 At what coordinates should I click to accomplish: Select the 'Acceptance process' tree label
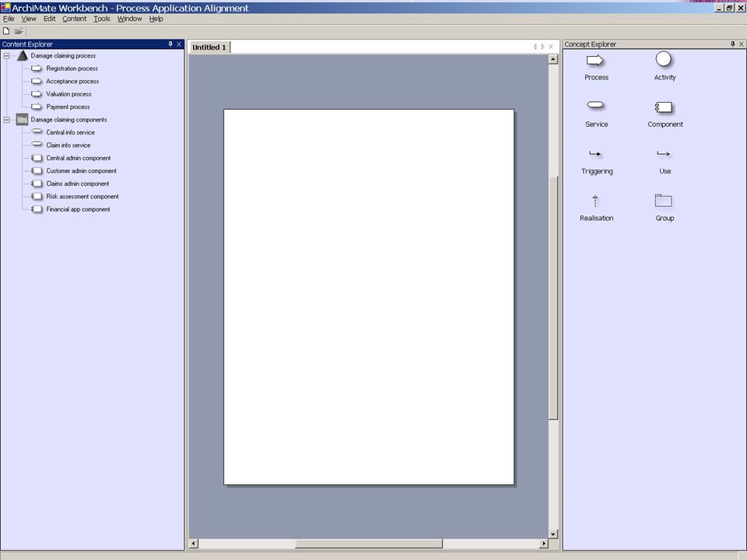72,82
